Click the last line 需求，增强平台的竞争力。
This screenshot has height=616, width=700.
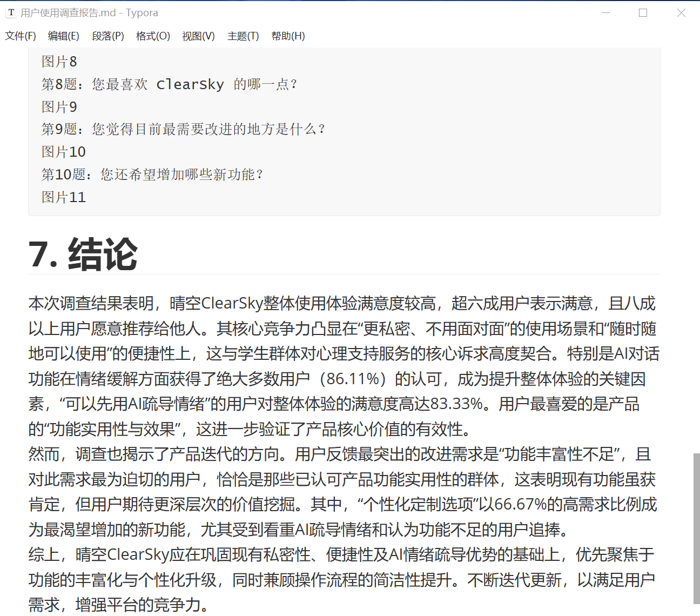pos(119,605)
